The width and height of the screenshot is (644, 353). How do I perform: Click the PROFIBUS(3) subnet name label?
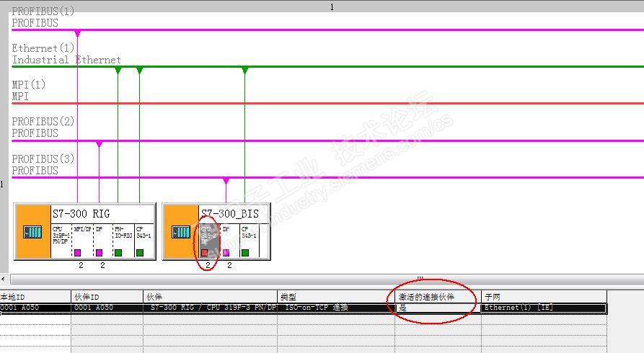click(43, 158)
